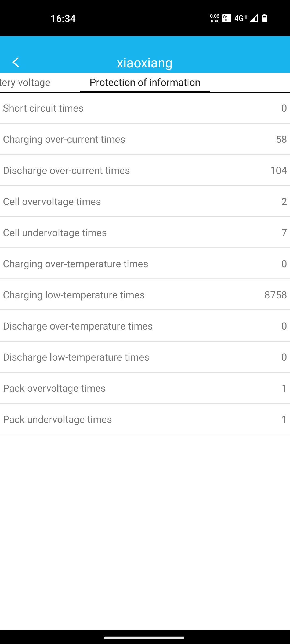Select the Protection of information tab
The width and height of the screenshot is (290, 644).
[x=145, y=82]
